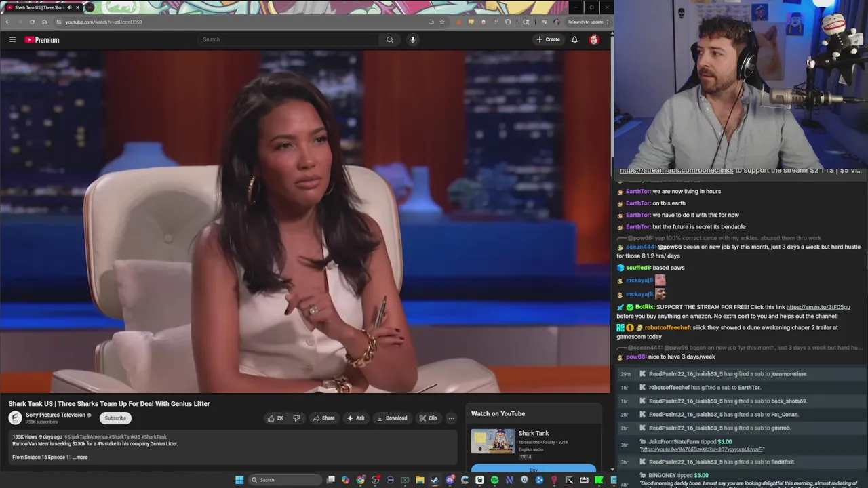Like the video with thumbs-up button

275,418
